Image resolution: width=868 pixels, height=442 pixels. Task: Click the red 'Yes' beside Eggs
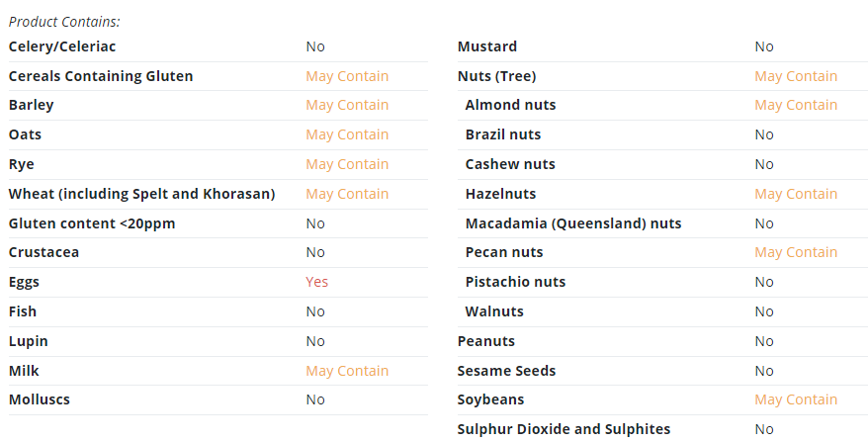coord(316,282)
